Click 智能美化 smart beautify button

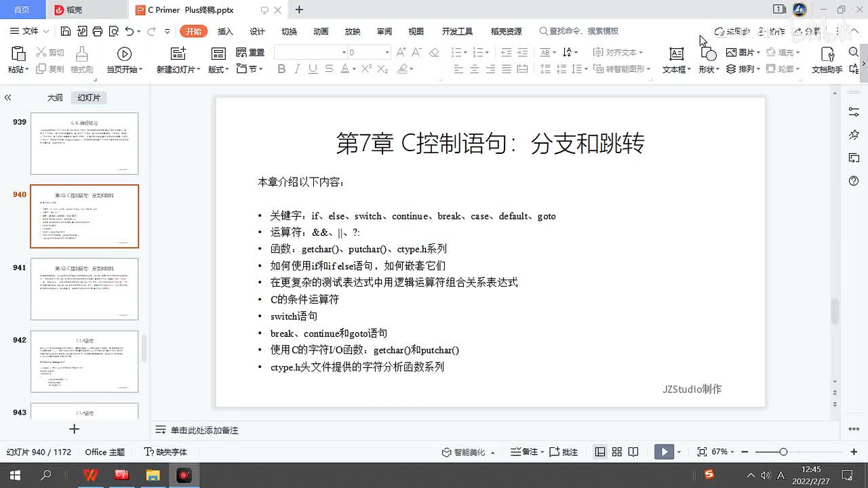(468, 451)
